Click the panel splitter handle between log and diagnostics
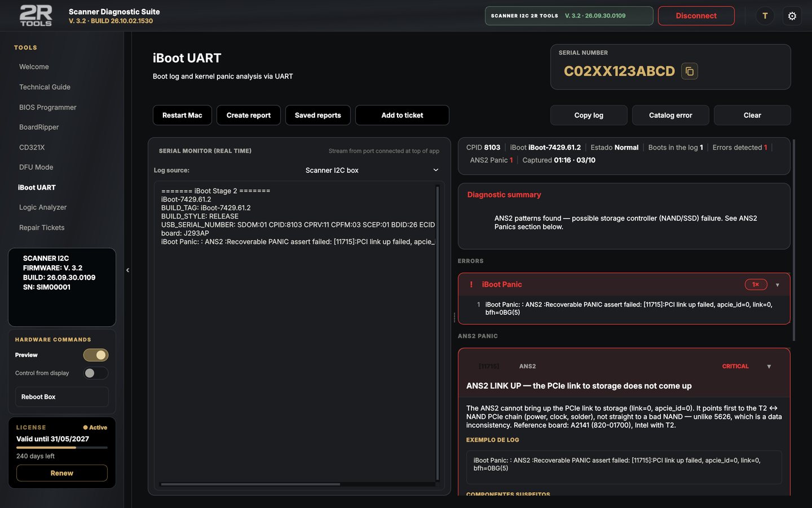 (454, 318)
